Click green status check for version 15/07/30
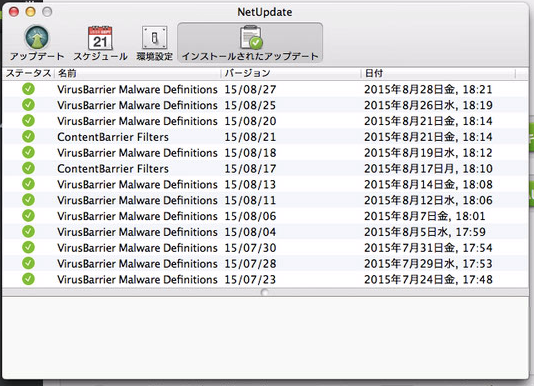The image size is (534, 386). [x=29, y=248]
